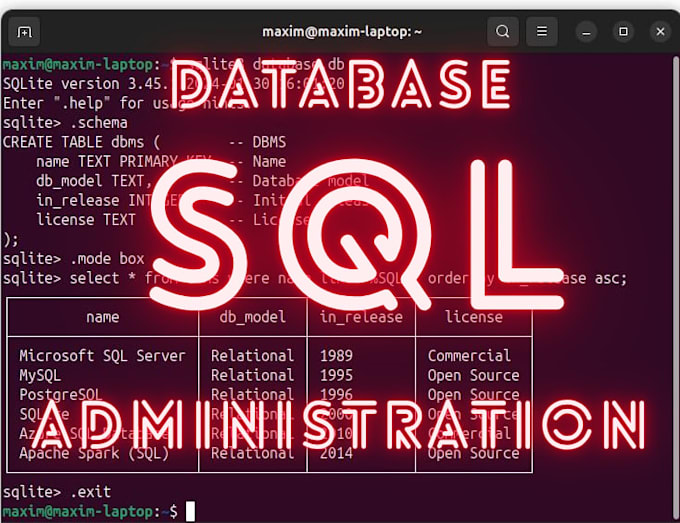Click the 'PostgreSQL' cell
Image resolution: width=680 pixels, height=523 pixels.
[61, 395]
